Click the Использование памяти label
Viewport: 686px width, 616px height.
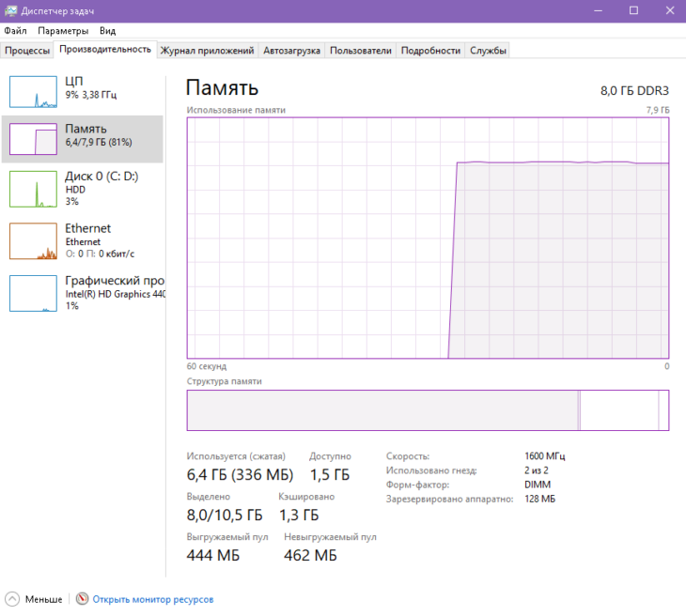click(236, 110)
